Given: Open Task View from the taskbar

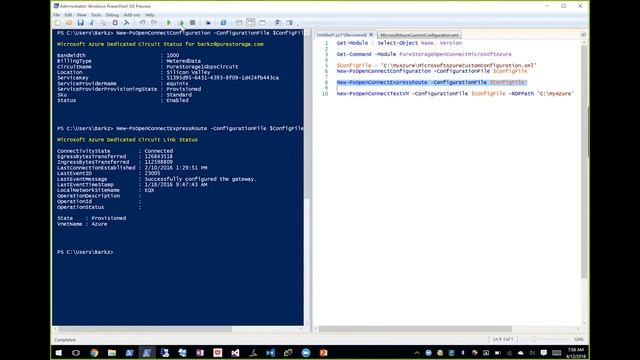Looking at the screenshot, I should tap(76, 353).
